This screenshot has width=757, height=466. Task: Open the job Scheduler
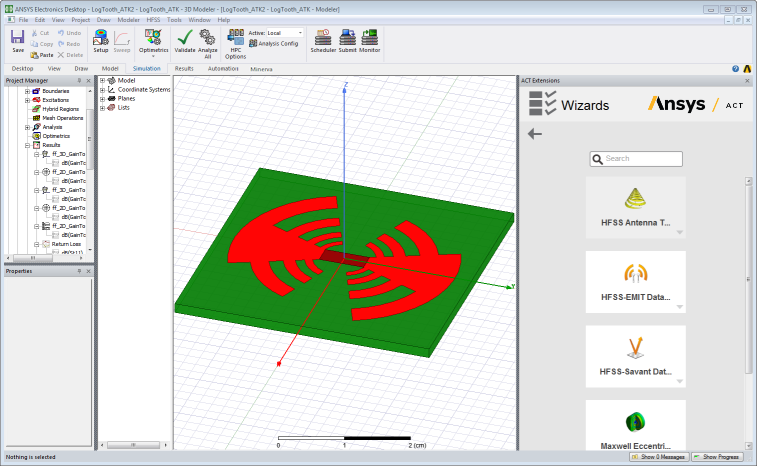click(x=323, y=41)
